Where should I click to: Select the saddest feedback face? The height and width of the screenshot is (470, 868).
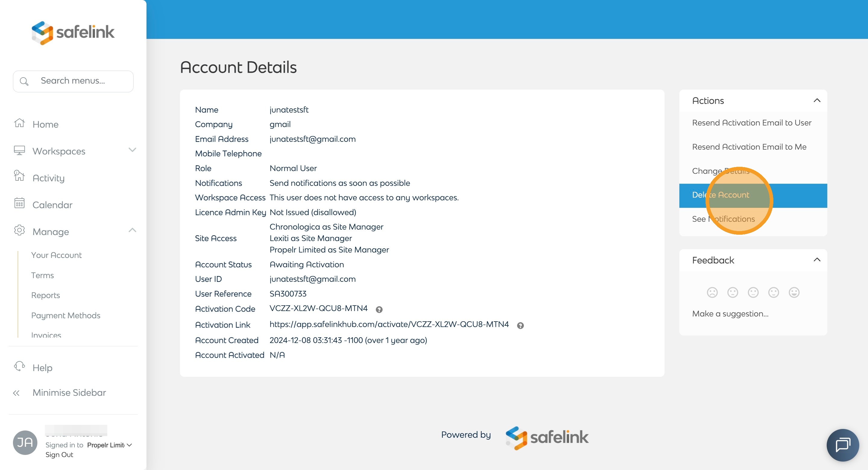[712, 292]
